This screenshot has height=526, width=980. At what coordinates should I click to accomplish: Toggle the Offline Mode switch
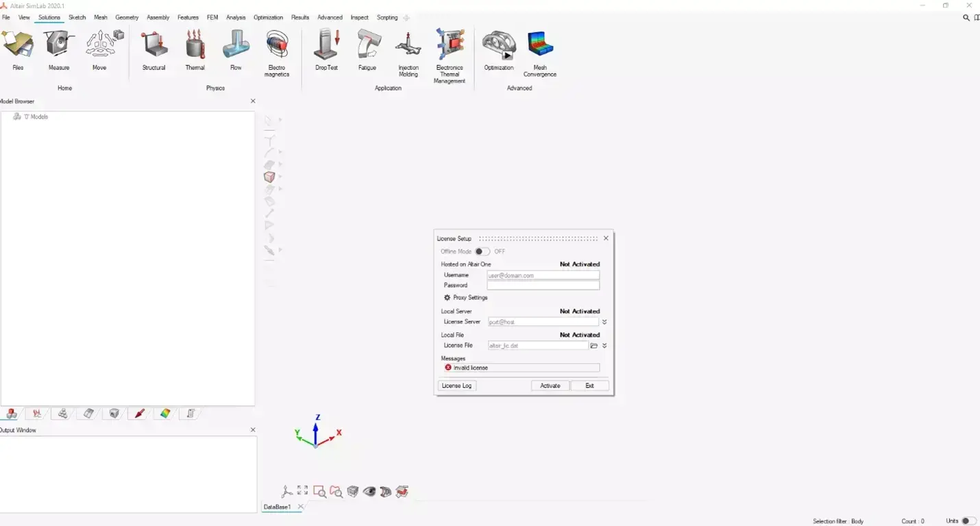482,251
